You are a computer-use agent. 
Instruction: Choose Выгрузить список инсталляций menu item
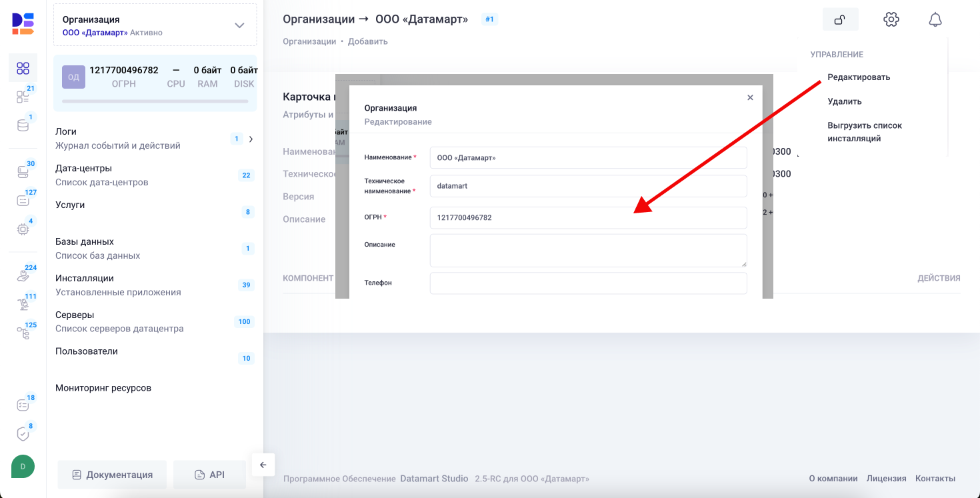pyautogui.click(x=865, y=132)
